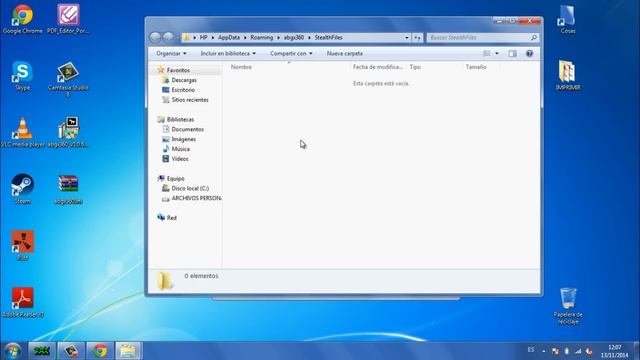Open Explorer help button

click(x=529, y=53)
